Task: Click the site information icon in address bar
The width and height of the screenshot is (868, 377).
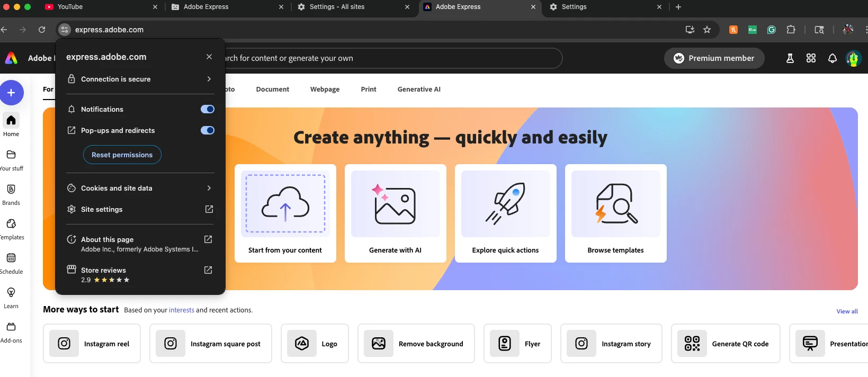Action: [x=64, y=30]
